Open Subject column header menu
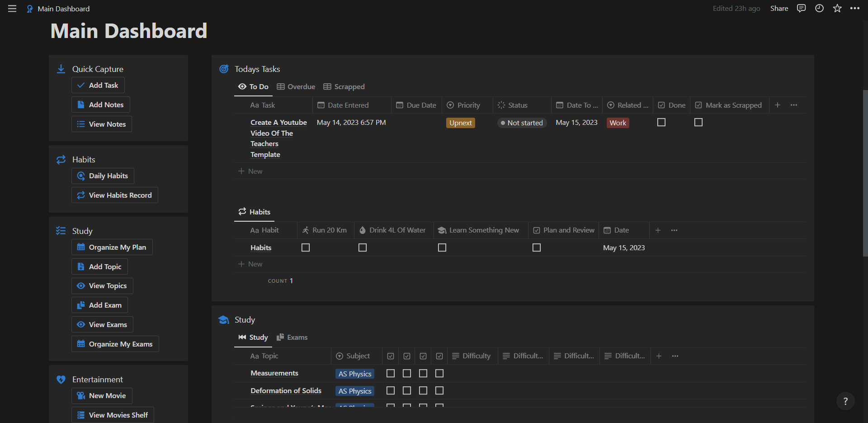Screen dimensions: 868x423 pos(357,356)
